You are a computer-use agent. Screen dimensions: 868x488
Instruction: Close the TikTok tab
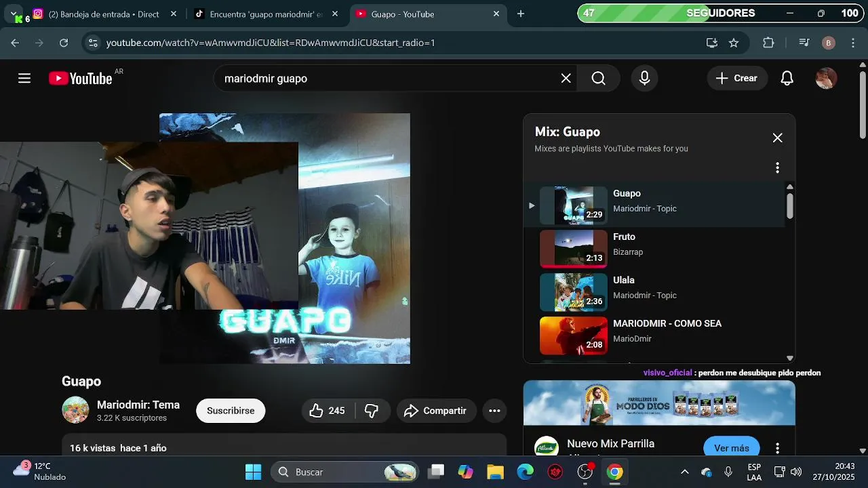point(335,14)
